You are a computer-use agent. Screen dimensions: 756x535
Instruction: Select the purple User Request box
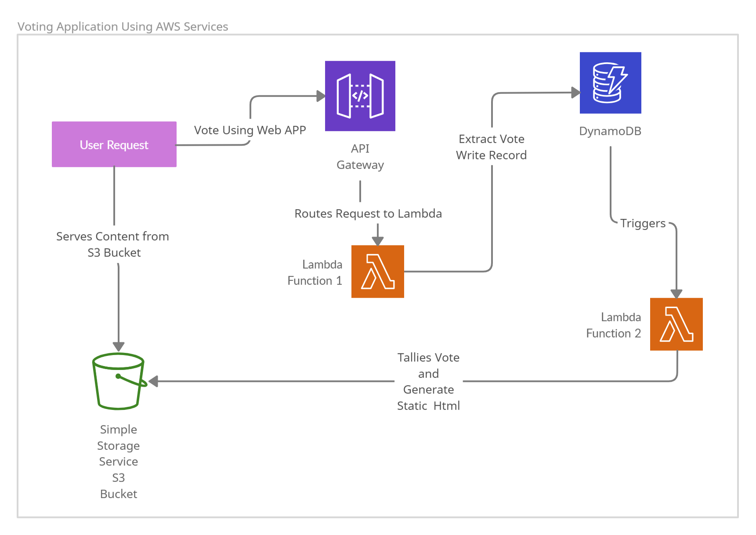114,144
